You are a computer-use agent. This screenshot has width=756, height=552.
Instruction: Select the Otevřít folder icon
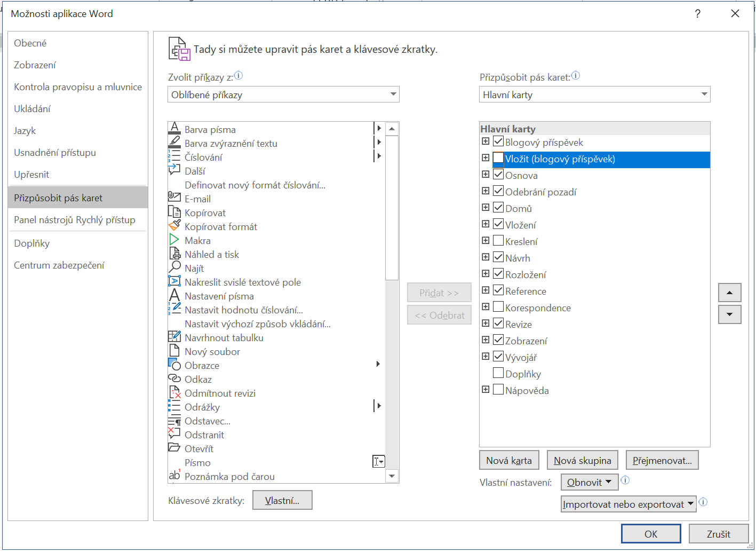tap(174, 448)
